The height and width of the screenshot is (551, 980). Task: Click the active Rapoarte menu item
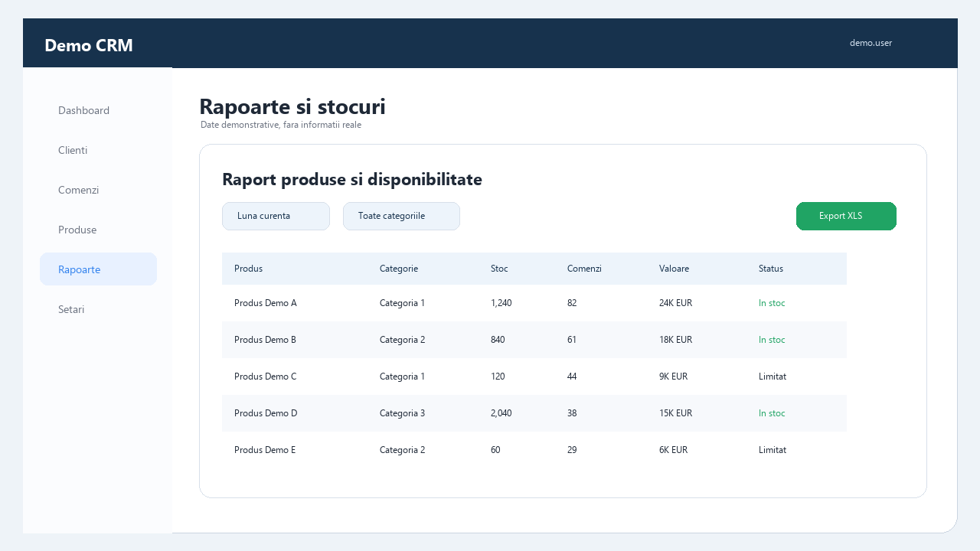click(x=98, y=269)
